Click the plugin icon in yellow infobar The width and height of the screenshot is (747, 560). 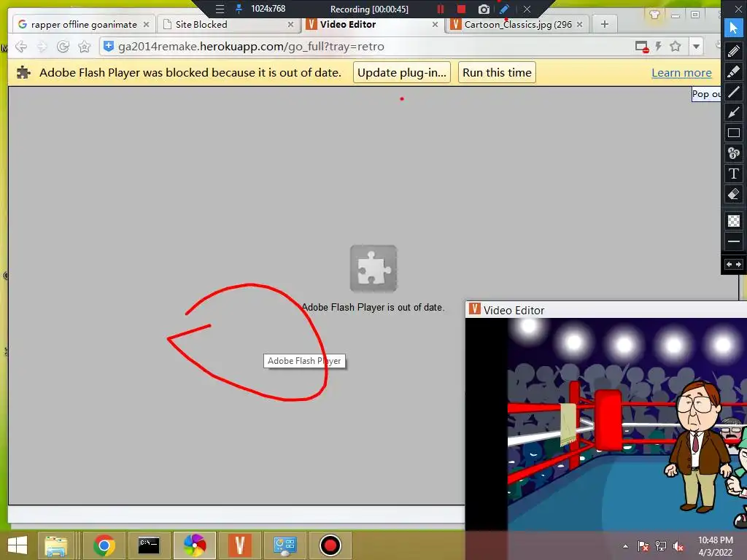pyautogui.click(x=23, y=72)
